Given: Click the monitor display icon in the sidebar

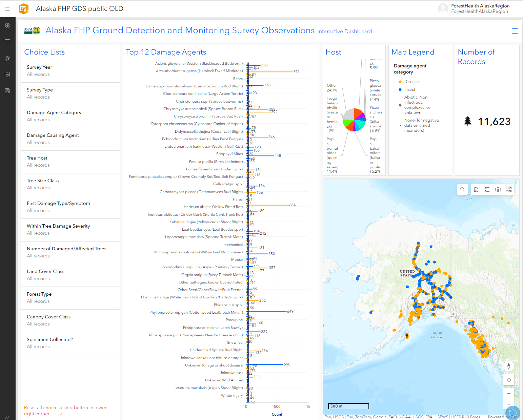Looking at the screenshot, I should click(7, 41).
